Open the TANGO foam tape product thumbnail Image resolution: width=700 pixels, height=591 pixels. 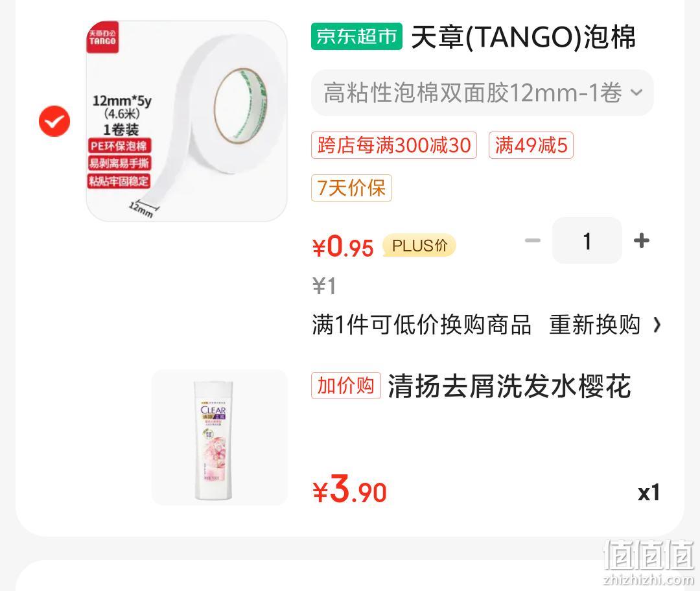point(187,121)
